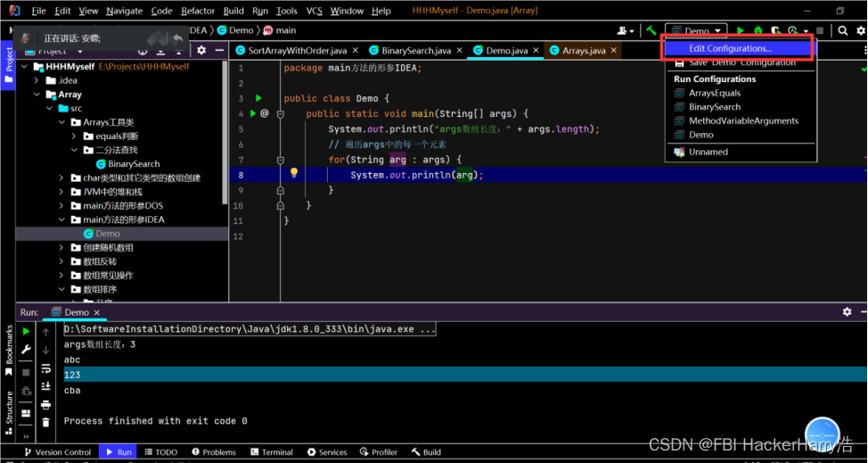Open IDE settings gear at top right

[859, 30]
